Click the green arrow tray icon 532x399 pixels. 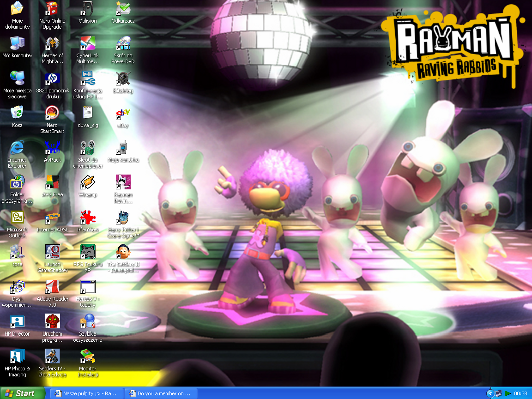(x=508, y=393)
